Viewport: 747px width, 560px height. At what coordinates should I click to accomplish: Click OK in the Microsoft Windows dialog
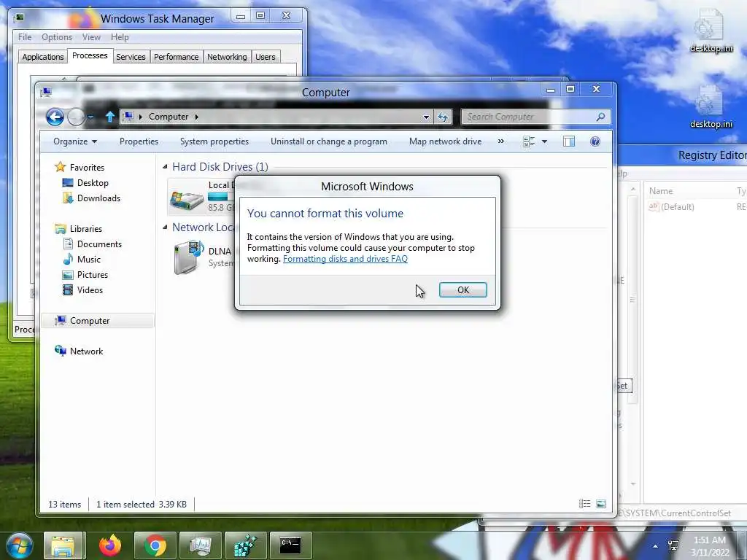pyautogui.click(x=462, y=290)
